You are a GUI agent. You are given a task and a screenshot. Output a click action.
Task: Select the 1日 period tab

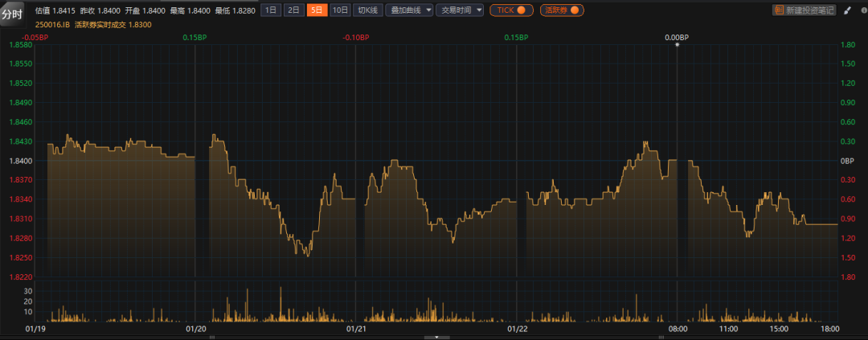[x=272, y=10]
